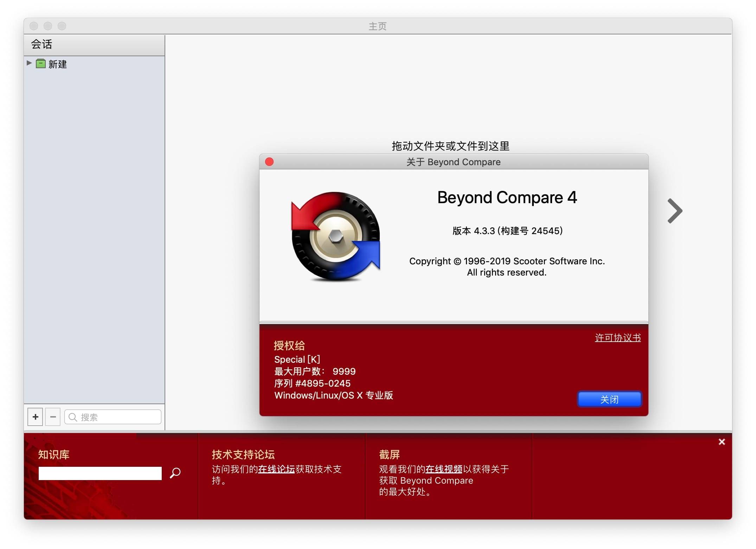Screen dimensions: 756x549
Task: Click the next page chevron arrow
Action: 675,211
